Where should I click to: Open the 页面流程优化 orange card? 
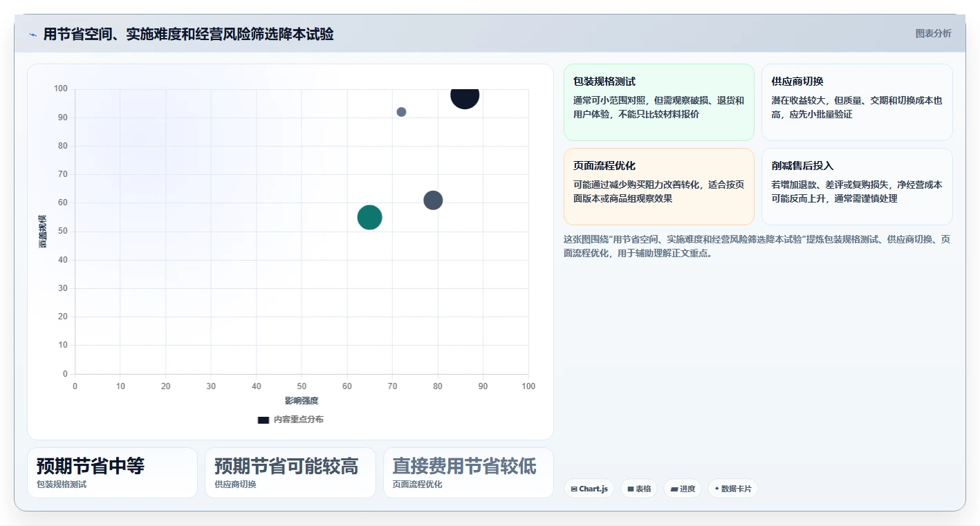[659, 187]
